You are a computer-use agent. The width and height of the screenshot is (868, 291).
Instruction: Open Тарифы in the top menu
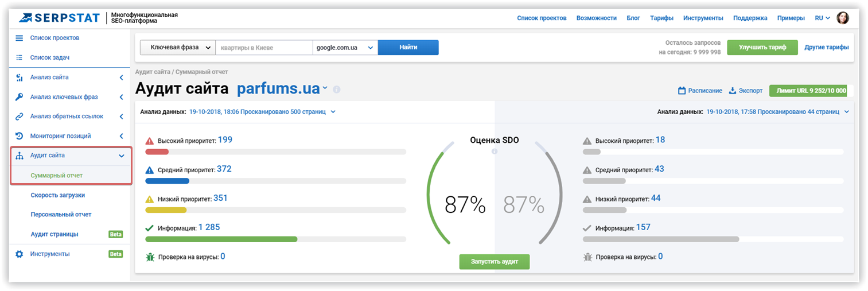coord(661,18)
